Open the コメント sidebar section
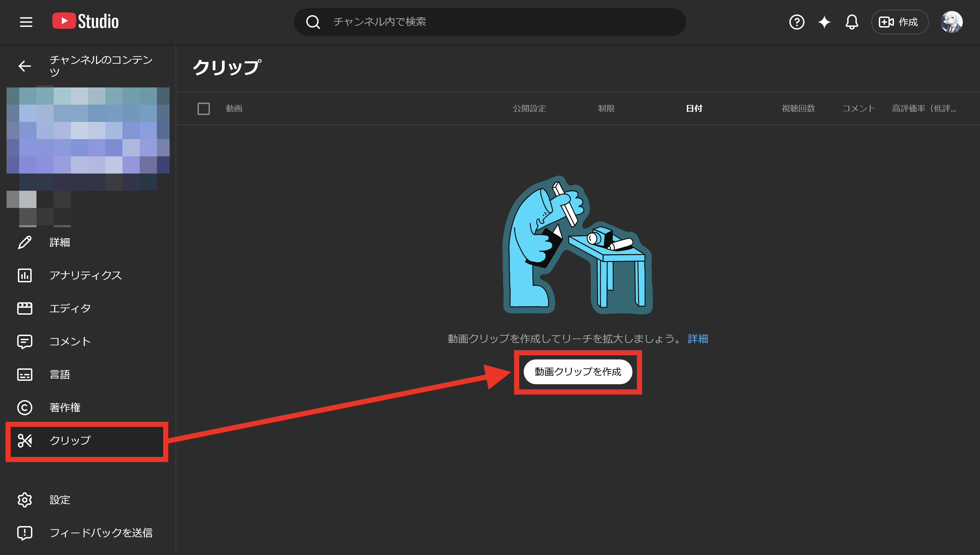 (x=88, y=341)
